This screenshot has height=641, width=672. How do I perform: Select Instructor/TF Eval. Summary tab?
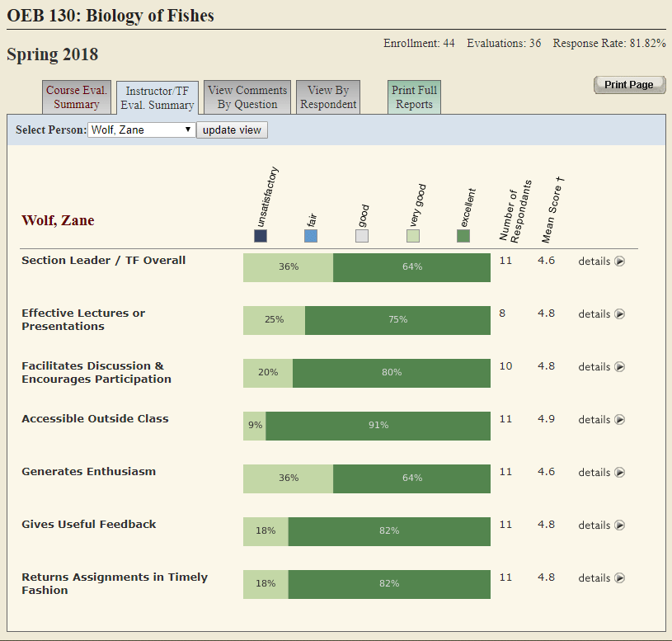157,97
